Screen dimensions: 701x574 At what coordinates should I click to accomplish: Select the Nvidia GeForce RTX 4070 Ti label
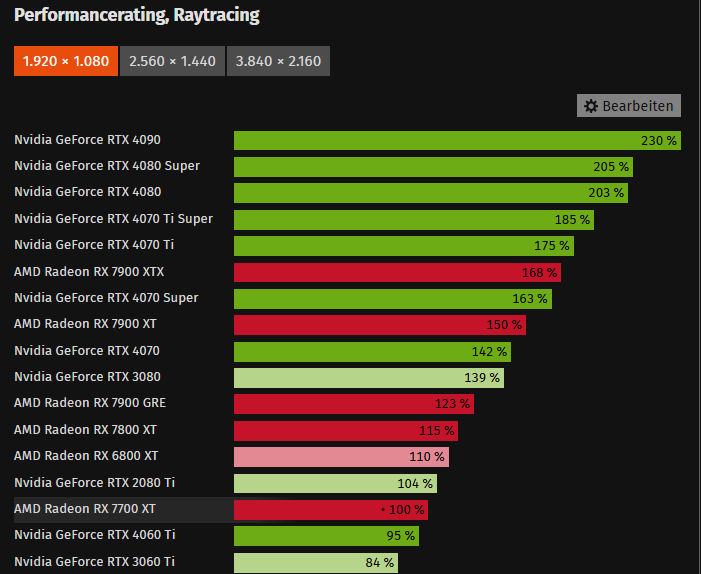point(94,245)
